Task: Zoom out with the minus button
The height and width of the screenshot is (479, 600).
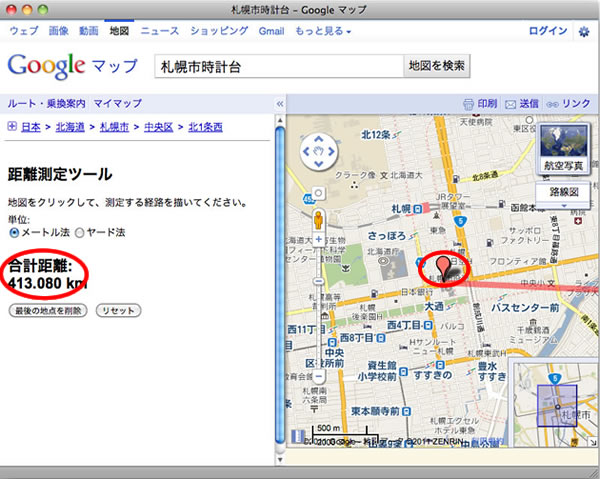Action: [318, 376]
